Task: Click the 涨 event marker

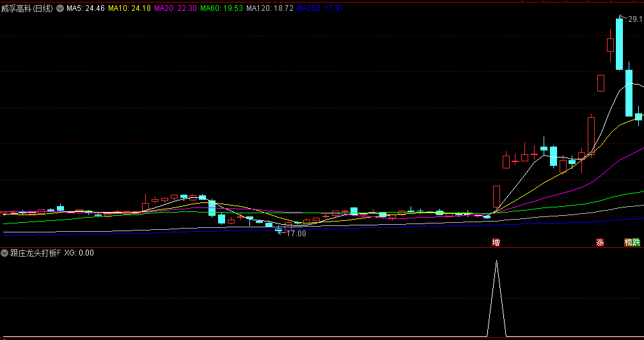Action: [x=600, y=242]
